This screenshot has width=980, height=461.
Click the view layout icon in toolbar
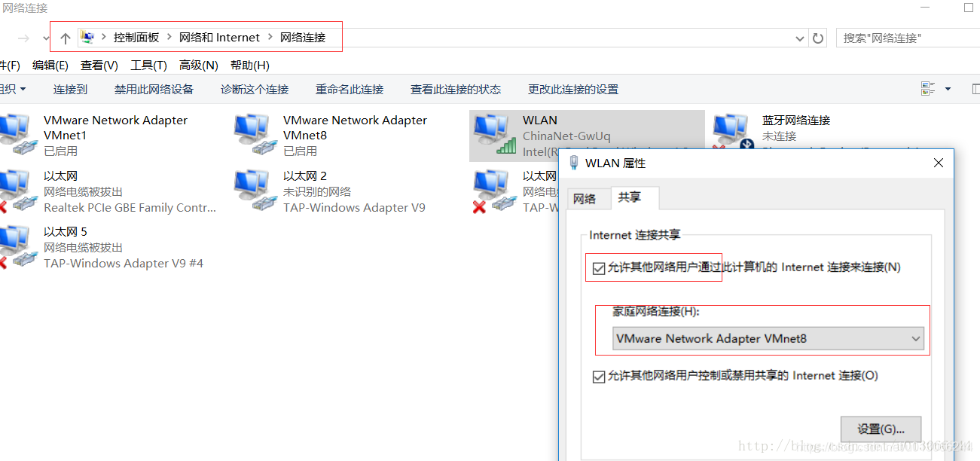click(x=928, y=89)
